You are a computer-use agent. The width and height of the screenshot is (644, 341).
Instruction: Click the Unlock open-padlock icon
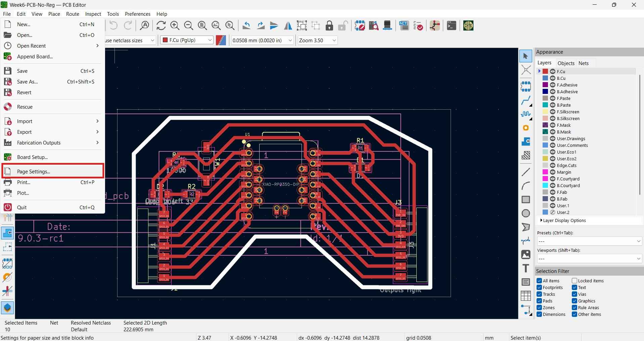[x=342, y=25]
